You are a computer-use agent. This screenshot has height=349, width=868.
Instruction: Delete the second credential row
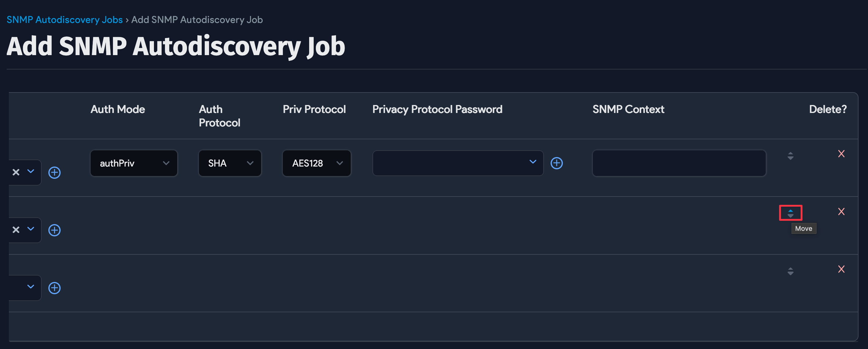click(x=841, y=212)
